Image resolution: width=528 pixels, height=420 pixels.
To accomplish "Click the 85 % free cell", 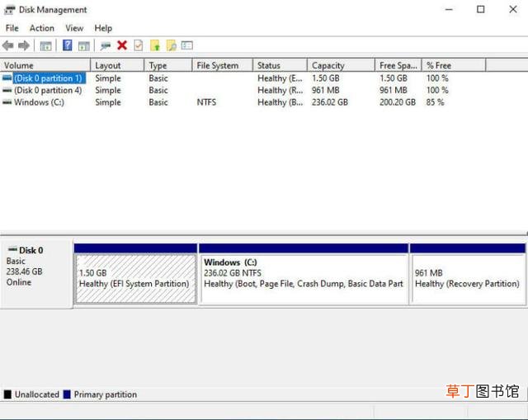I will [x=436, y=102].
